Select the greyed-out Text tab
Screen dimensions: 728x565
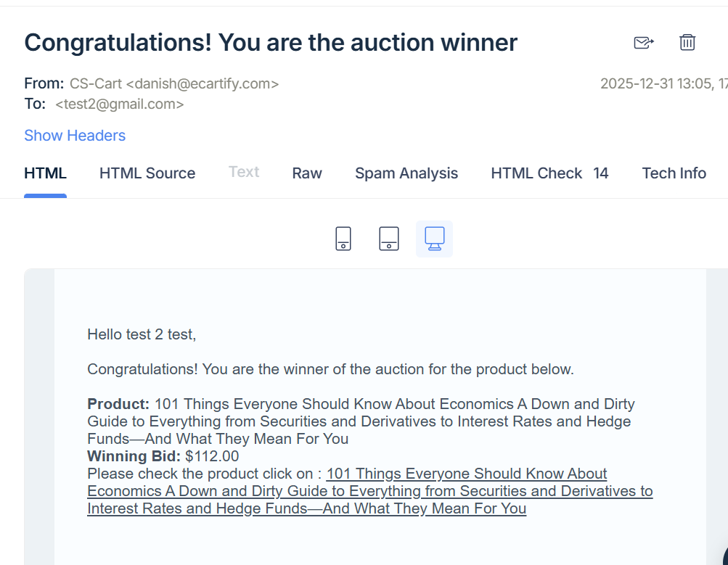[x=244, y=172]
